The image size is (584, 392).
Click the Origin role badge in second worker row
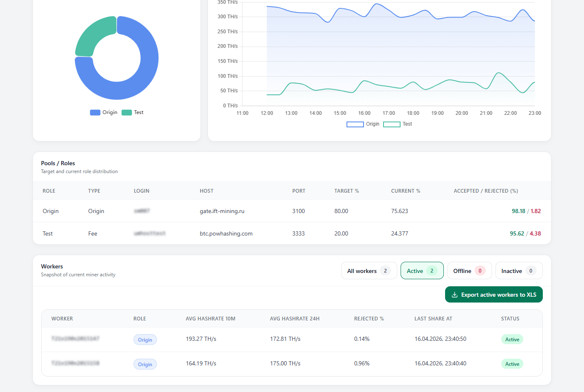[145, 365]
